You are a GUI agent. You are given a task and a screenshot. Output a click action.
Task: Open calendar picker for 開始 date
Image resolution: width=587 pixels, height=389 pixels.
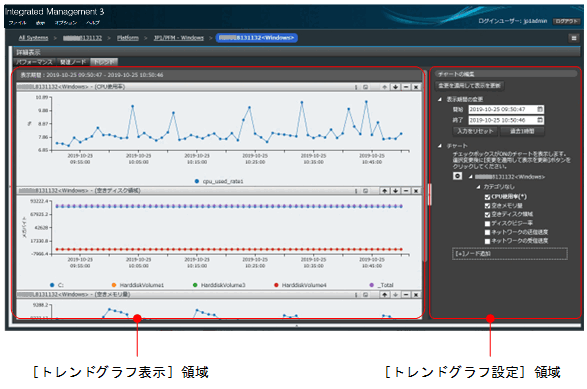coord(540,109)
